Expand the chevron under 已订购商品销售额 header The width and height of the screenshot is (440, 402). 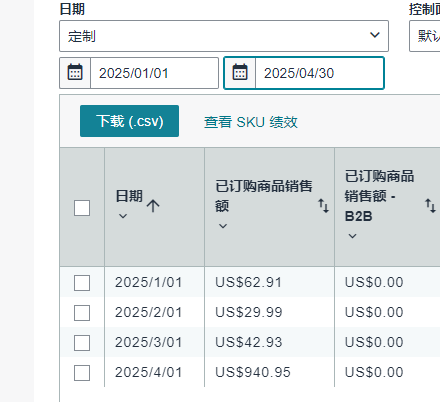[x=223, y=226]
